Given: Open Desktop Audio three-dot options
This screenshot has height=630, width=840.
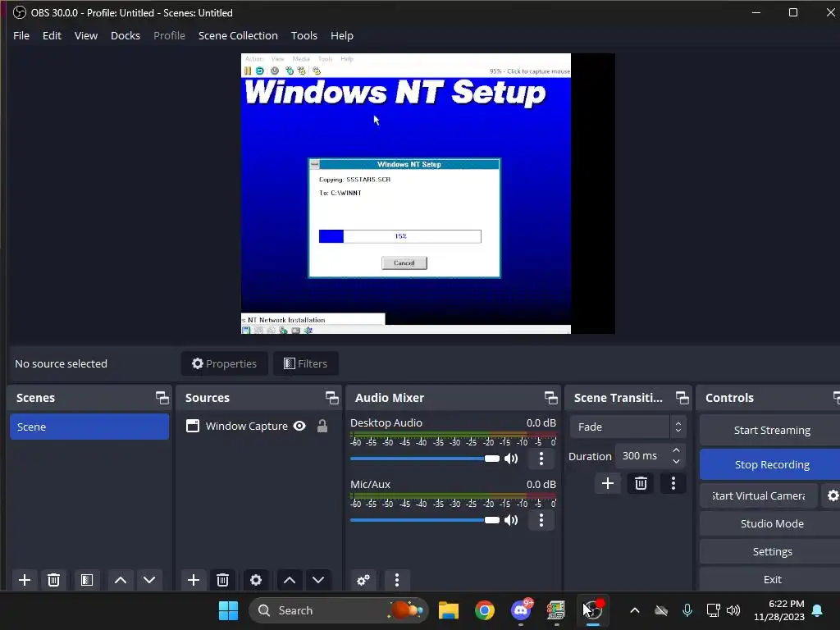Looking at the screenshot, I should coord(541,459).
